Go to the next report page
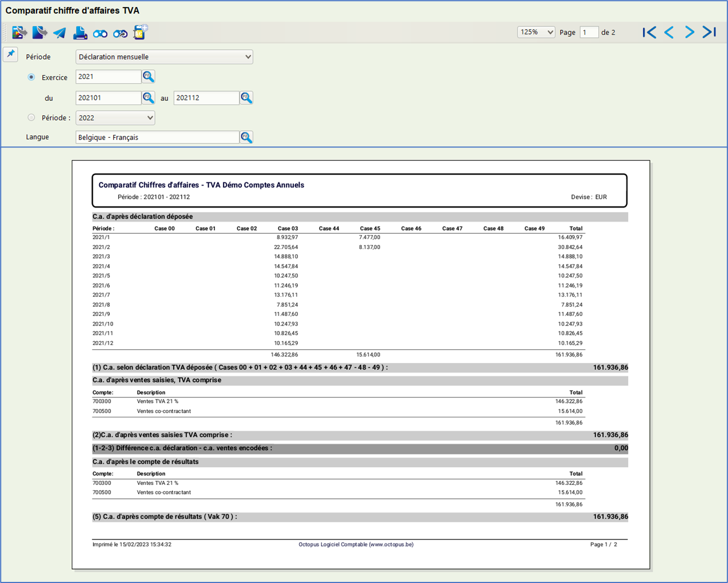Viewport: 728px width, 583px height. coord(689,32)
